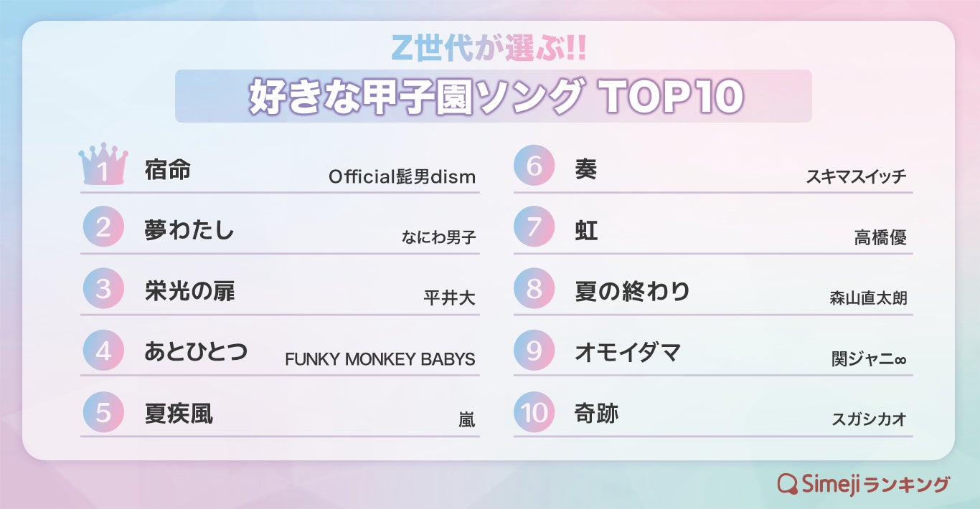
Task: Click artist name スガシカオ
Action: [x=869, y=419]
